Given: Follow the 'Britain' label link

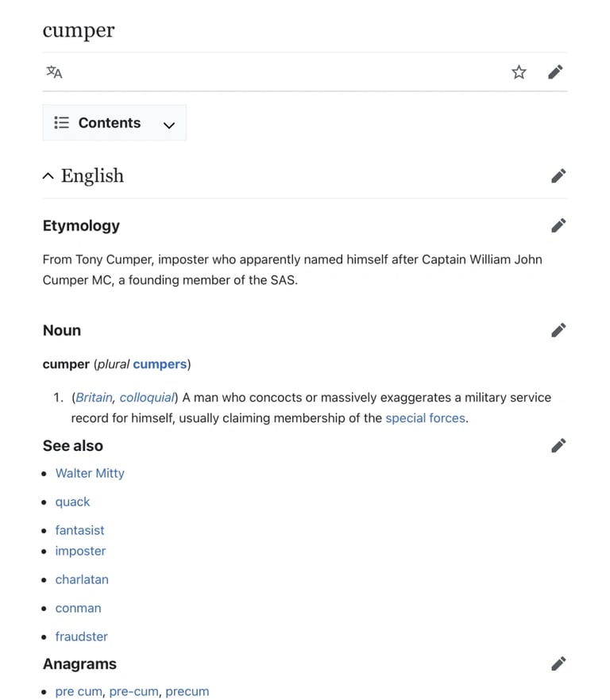Looking at the screenshot, I should coord(94,397).
